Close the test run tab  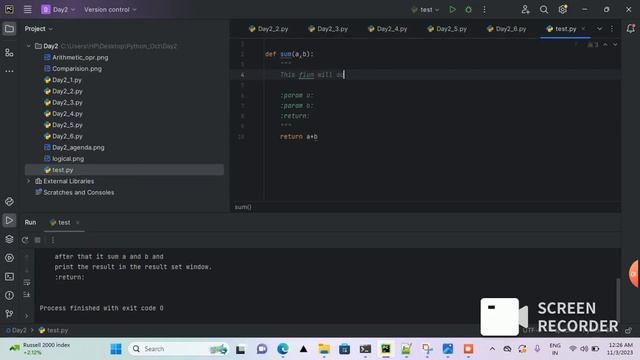[78, 222]
